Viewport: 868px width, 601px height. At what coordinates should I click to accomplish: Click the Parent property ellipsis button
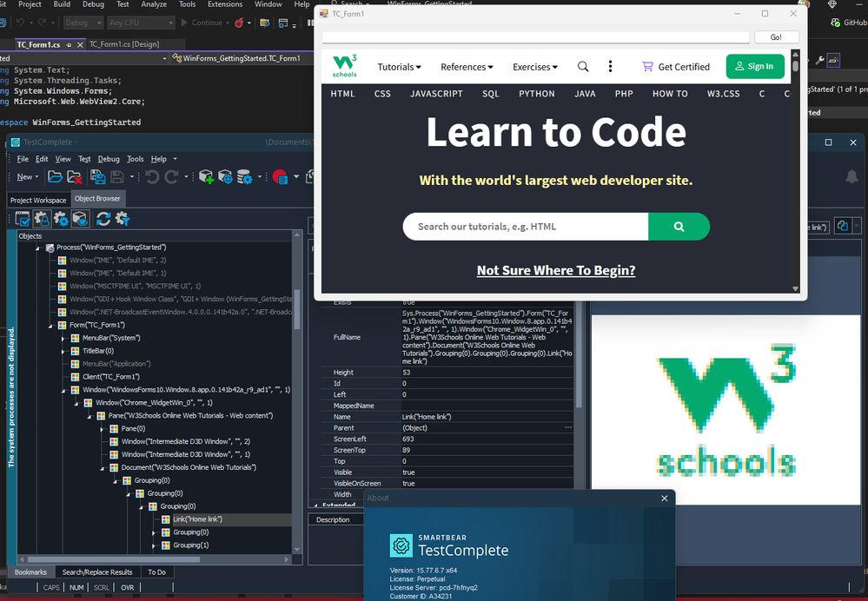tap(567, 428)
